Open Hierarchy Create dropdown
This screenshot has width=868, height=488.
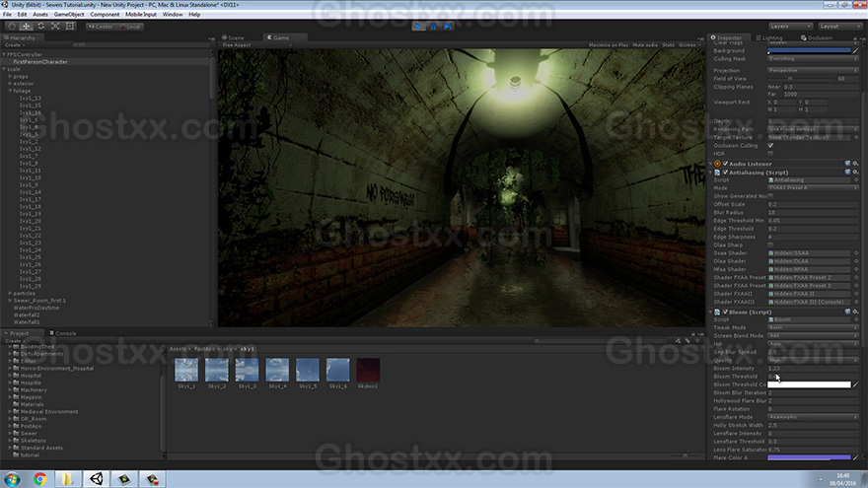pyautogui.click(x=14, y=44)
